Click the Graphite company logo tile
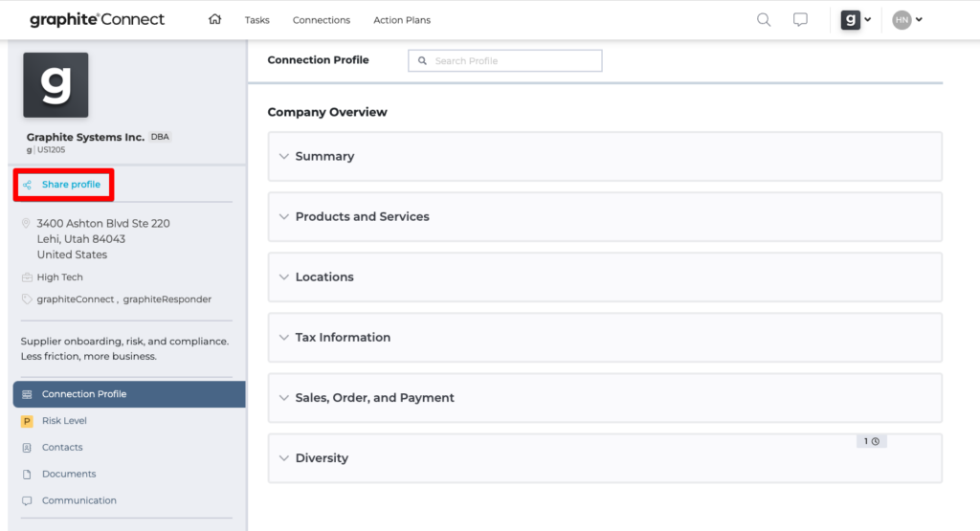This screenshot has height=531, width=980. click(56, 85)
